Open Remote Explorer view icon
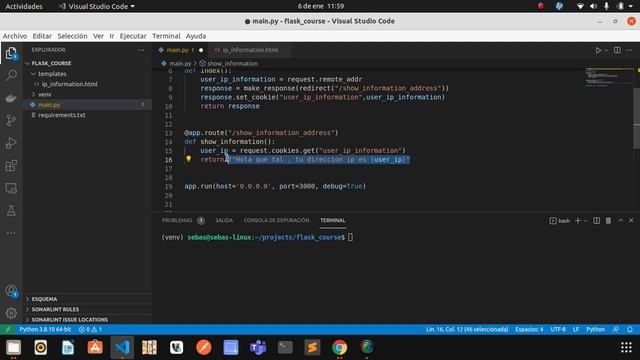The width and height of the screenshot is (640, 360). tap(11, 188)
